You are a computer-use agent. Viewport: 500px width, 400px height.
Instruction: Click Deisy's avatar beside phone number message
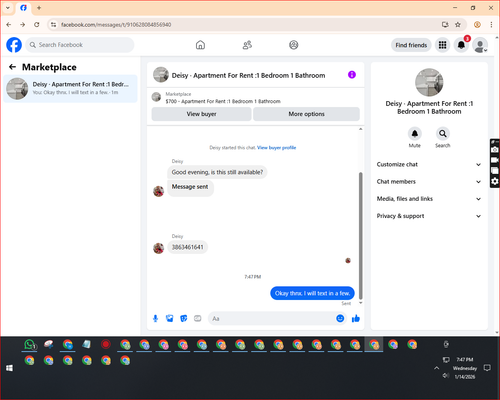158,248
